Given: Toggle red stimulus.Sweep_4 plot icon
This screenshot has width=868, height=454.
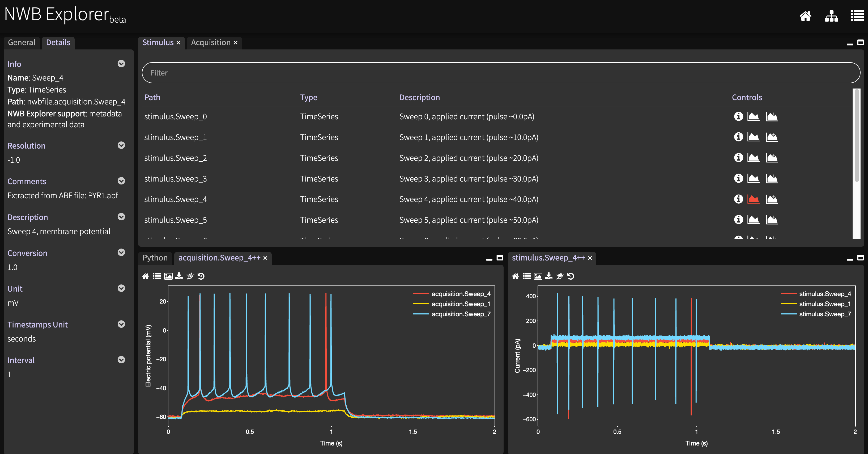Looking at the screenshot, I should [x=753, y=199].
